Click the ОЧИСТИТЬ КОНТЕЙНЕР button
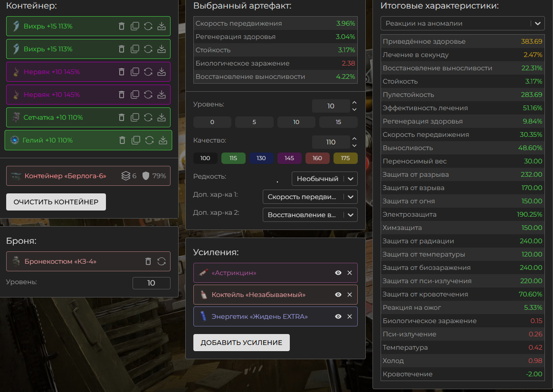553x392 pixels. coord(56,202)
